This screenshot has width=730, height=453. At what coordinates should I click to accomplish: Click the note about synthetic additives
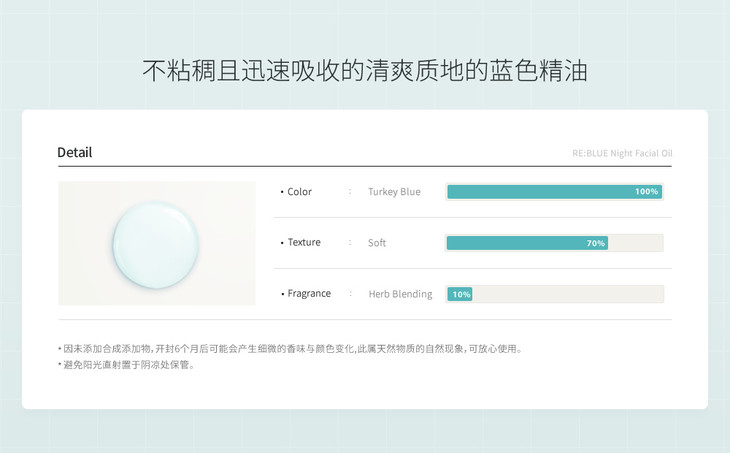(290, 349)
